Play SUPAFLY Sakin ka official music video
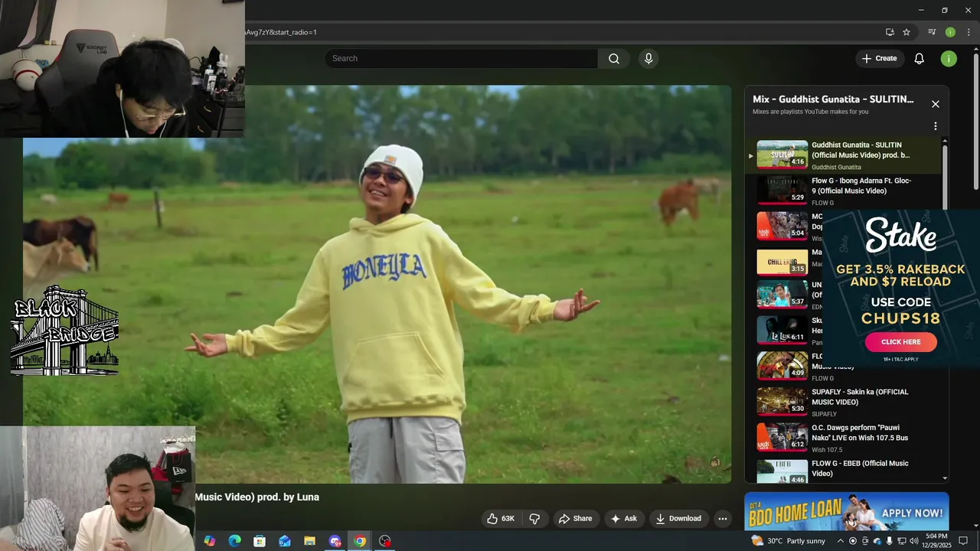This screenshot has width=980, height=551. (x=860, y=397)
